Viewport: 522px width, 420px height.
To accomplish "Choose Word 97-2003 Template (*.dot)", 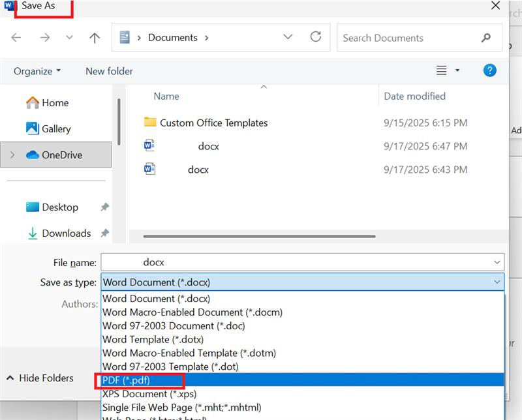I will coord(303,367).
